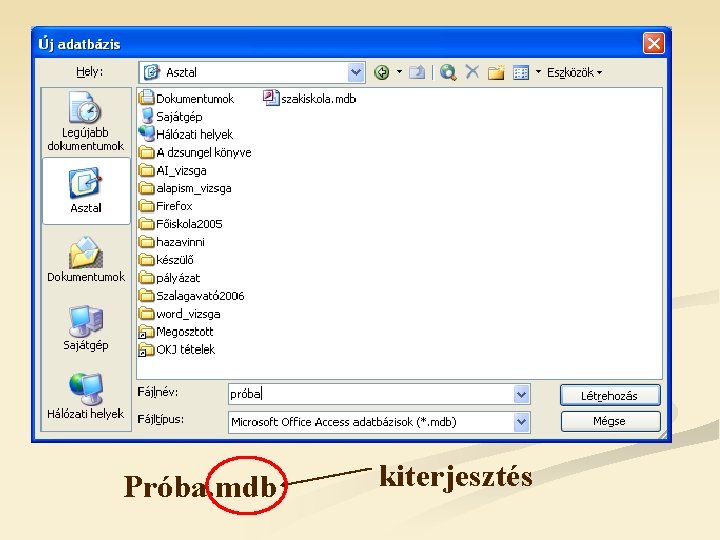Select the word_vizsga folder
Viewport: 720px width, 540px height.
180,314
